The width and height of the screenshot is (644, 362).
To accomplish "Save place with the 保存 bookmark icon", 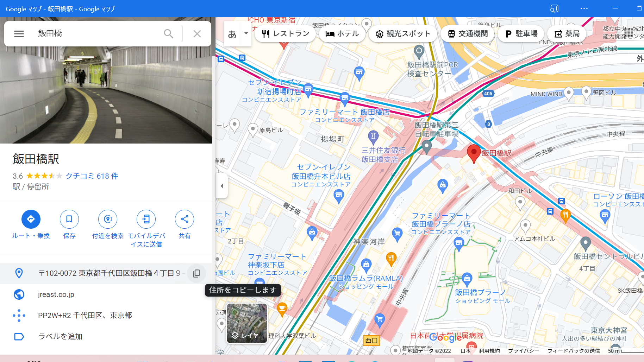I will coord(69,219).
